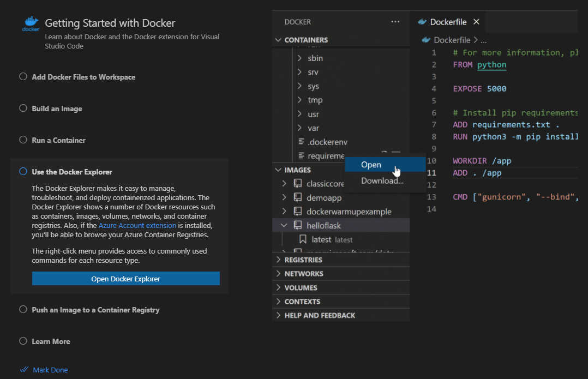Click the dockerwarmupexample image icon
Viewport: 588px width, 379px height.
tap(298, 211)
